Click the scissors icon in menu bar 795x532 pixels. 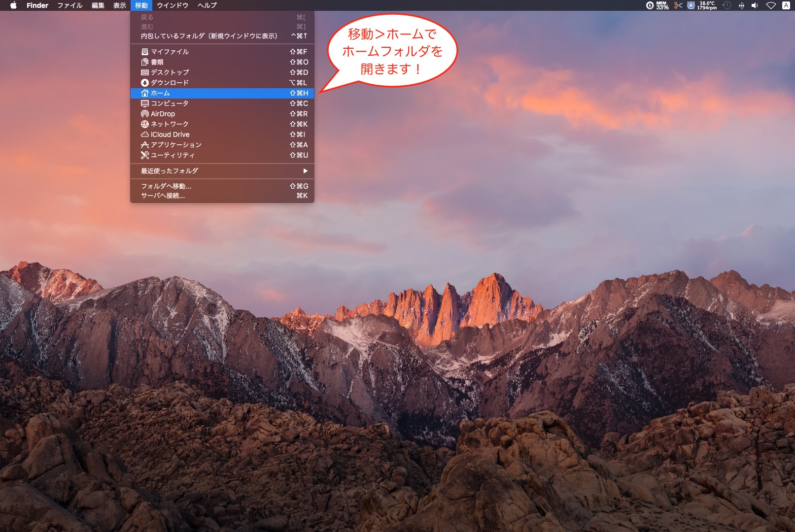coord(678,5)
